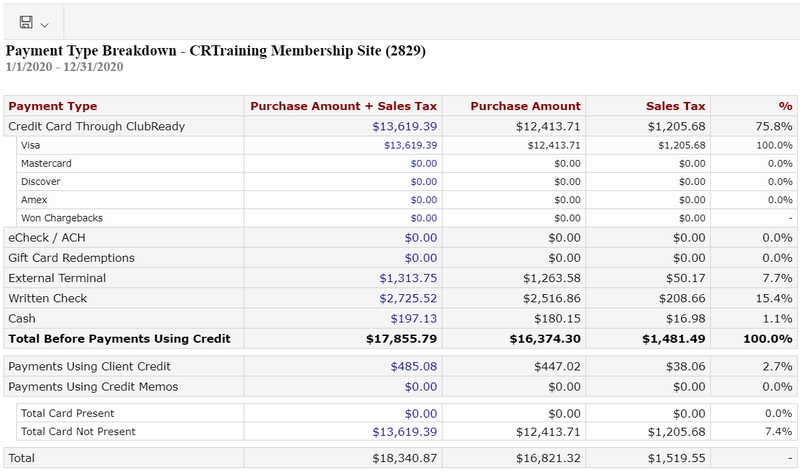This screenshot has width=800, height=471.
Task: Click the Mastercard $0.00 amount link
Action: click(x=424, y=164)
